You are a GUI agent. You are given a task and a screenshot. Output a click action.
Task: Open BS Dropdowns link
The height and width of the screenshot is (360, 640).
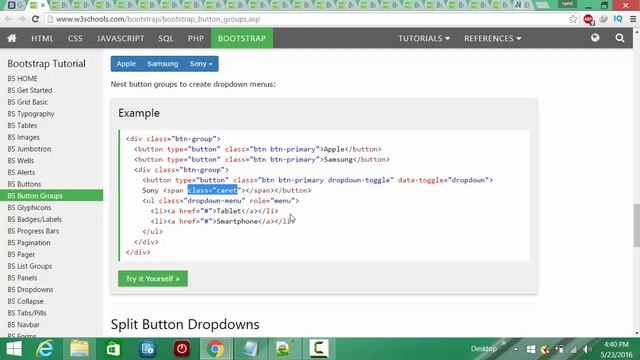(30, 289)
